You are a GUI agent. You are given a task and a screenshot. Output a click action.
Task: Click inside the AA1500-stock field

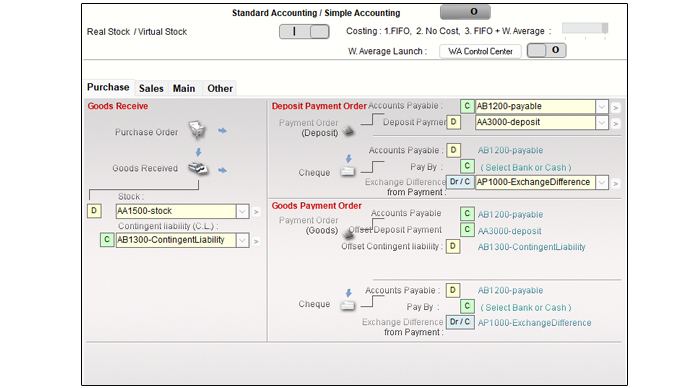pyautogui.click(x=176, y=211)
